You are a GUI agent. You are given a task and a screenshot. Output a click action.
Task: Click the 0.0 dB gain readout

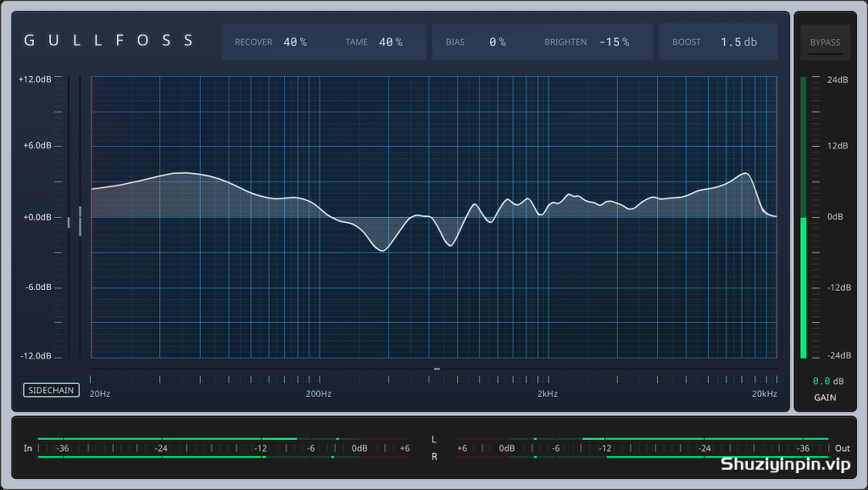click(x=828, y=381)
